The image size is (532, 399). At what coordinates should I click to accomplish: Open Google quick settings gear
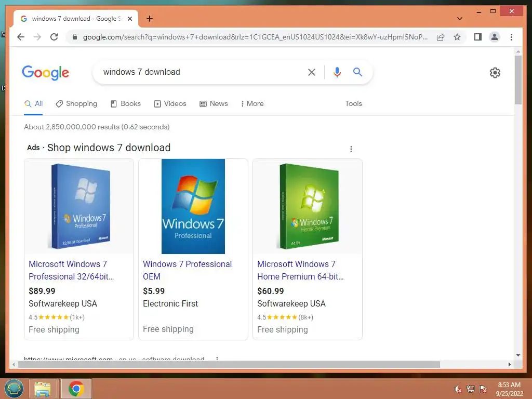[495, 73]
